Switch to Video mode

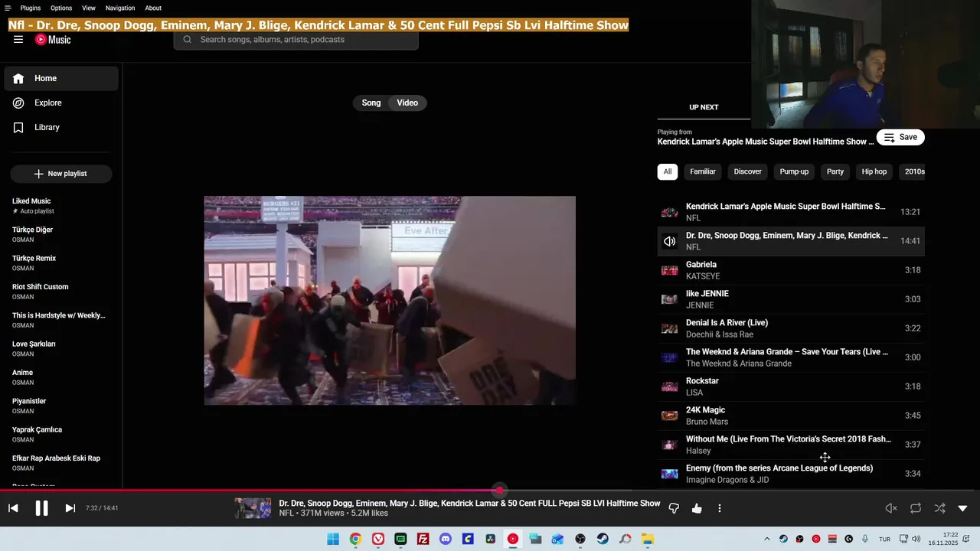coord(407,103)
